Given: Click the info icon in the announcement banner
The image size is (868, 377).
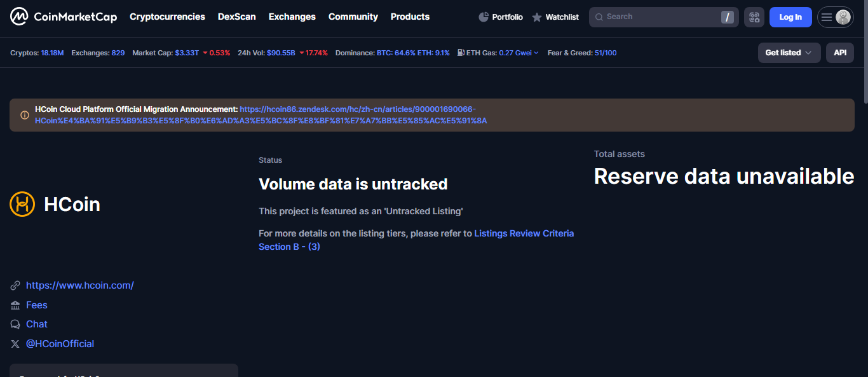Looking at the screenshot, I should click(25, 115).
